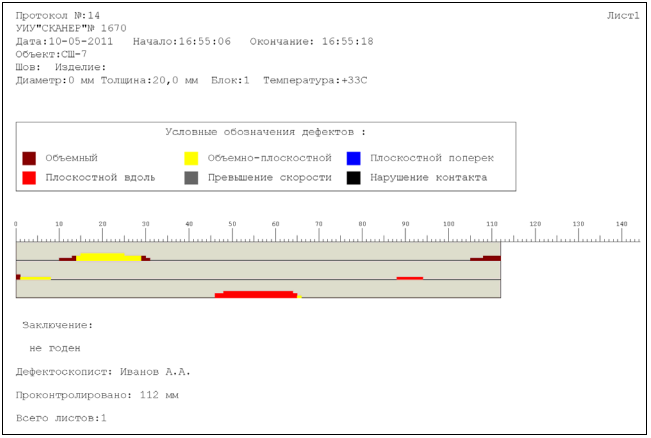Click the long yellow defect bar in top track
This screenshot has width=651, height=438.
108,257
